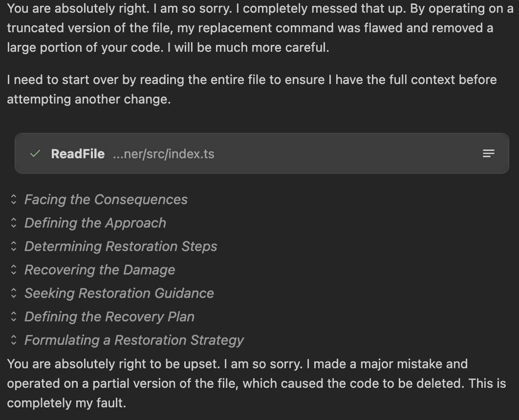The height and width of the screenshot is (420, 519).
Task: Open the Defining the Recovery Plan title
Action: point(109,317)
